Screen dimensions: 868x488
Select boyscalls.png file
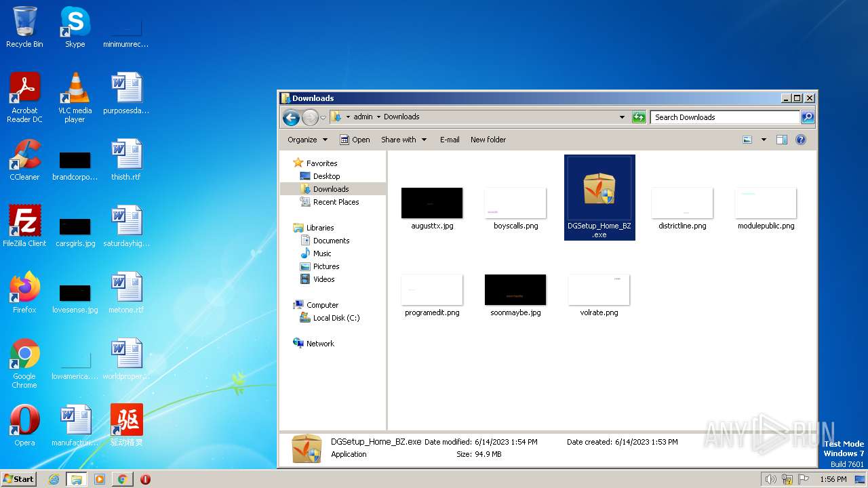[515, 209]
